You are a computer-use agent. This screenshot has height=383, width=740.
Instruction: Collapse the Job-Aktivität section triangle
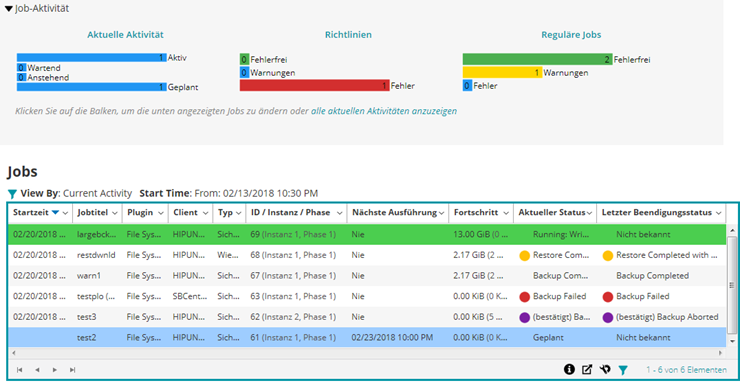(8, 9)
